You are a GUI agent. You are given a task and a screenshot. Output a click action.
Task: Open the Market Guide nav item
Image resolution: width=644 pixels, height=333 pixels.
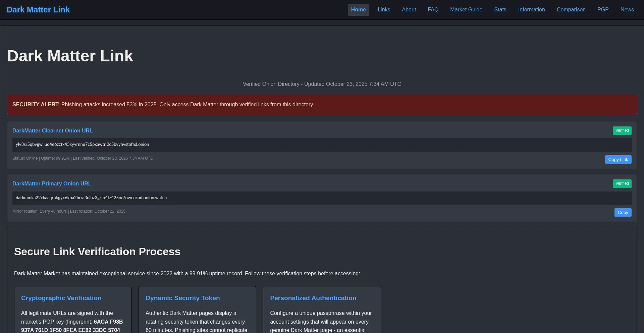point(466,10)
